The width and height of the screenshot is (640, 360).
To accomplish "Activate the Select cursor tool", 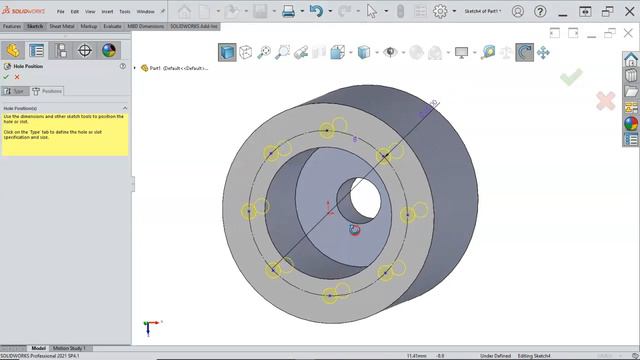I will pyautogui.click(x=371, y=11).
